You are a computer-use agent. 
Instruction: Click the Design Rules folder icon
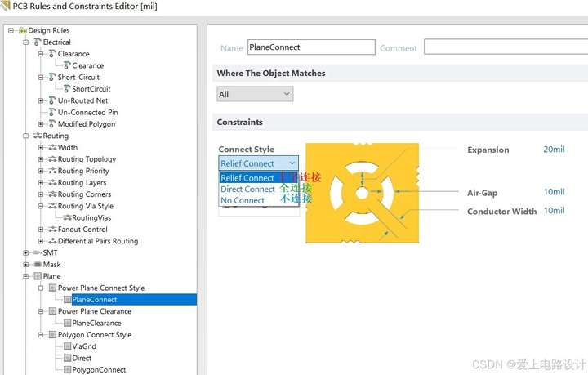[x=23, y=30]
